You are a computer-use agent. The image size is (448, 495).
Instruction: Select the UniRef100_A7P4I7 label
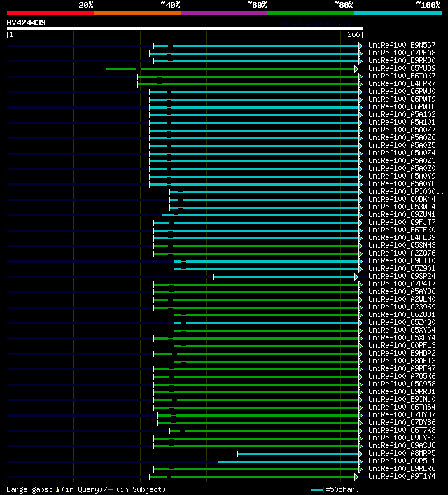click(402, 284)
